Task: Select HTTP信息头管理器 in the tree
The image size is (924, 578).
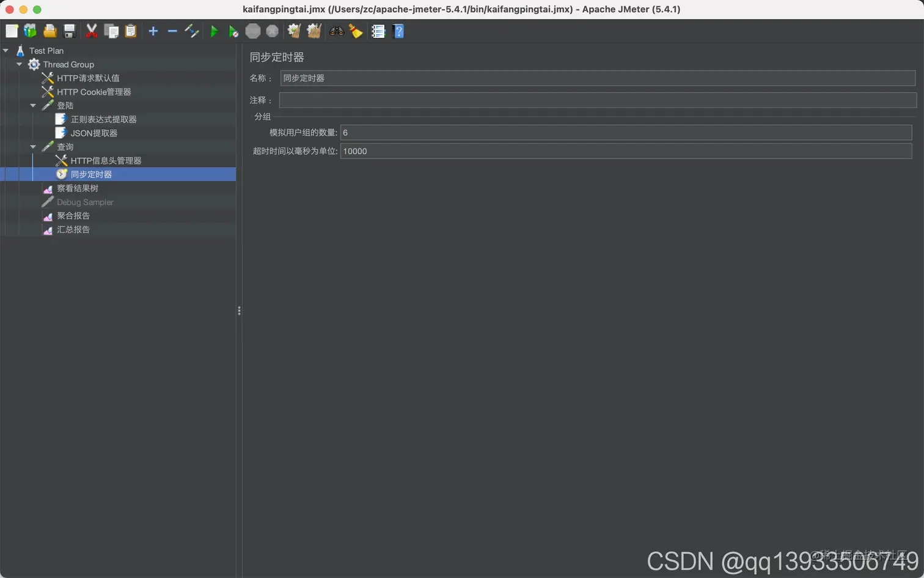Action: 106,161
